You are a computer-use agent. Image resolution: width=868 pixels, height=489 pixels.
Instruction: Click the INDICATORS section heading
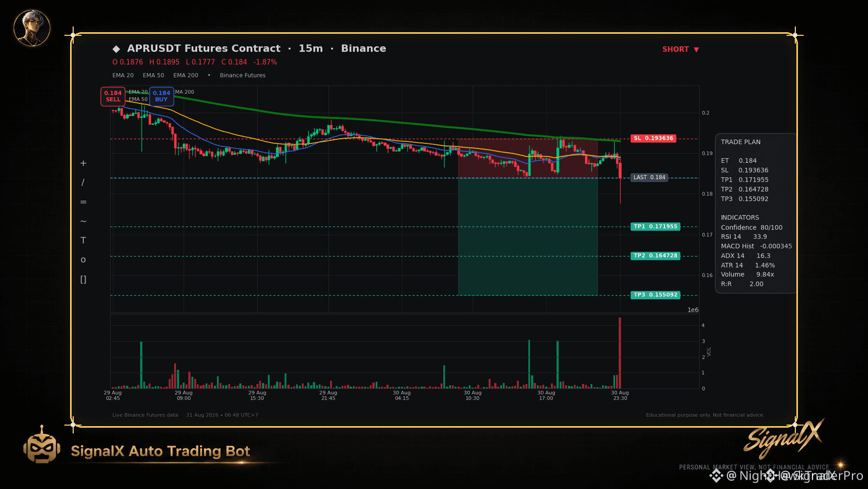(x=740, y=218)
